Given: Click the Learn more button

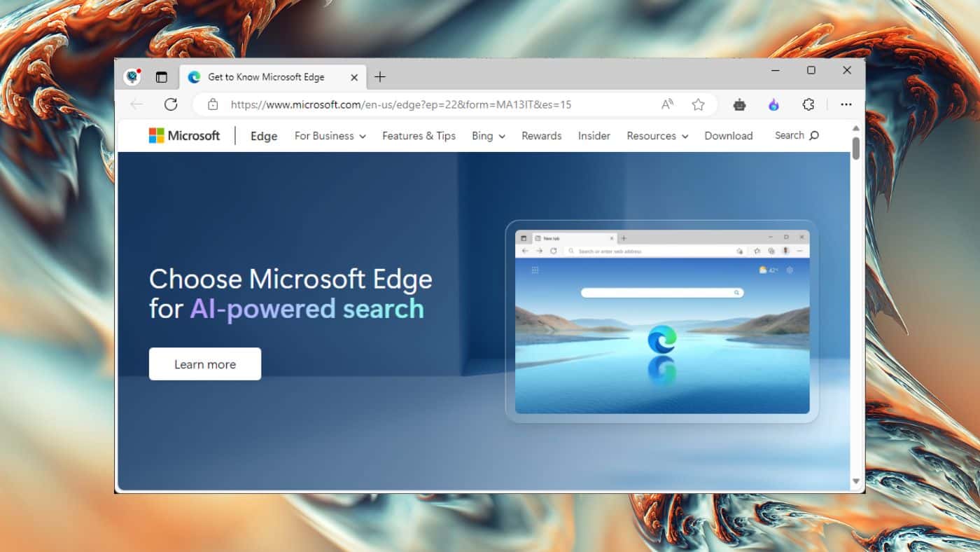Looking at the screenshot, I should (205, 364).
